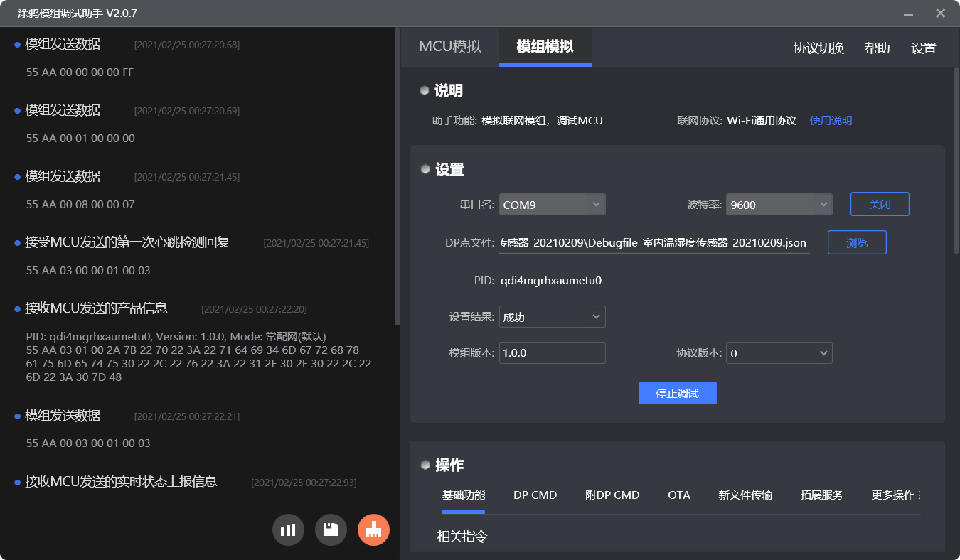960x560 pixels.
Task: Click the 模组版本 input field
Action: (x=552, y=353)
